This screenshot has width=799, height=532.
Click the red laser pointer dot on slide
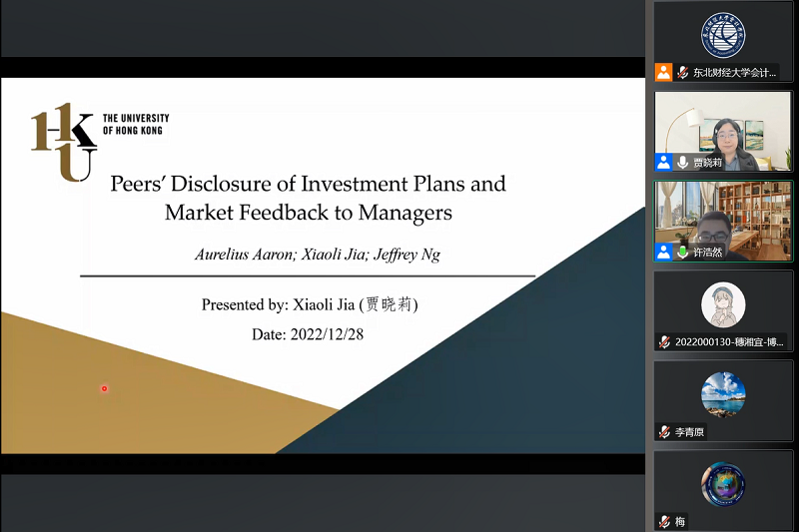tap(104, 388)
